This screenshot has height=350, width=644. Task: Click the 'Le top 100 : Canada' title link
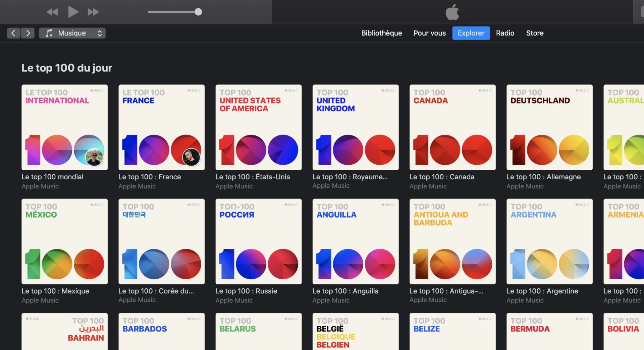(442, 177)
